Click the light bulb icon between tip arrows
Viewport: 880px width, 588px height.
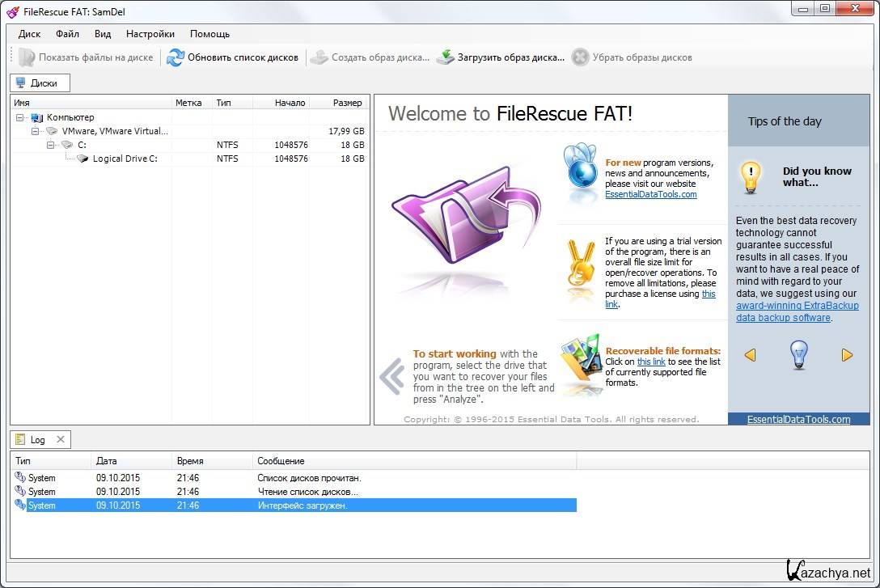798,355
